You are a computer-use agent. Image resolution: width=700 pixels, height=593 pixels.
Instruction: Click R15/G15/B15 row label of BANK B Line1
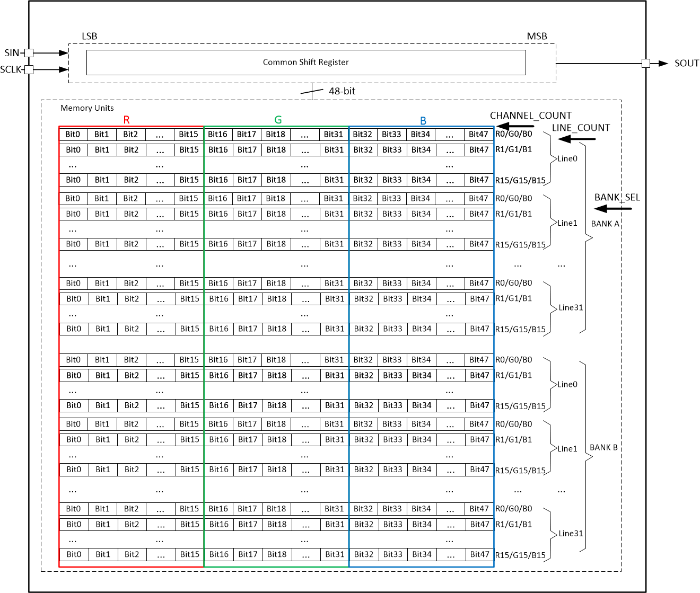coord(520,470)
